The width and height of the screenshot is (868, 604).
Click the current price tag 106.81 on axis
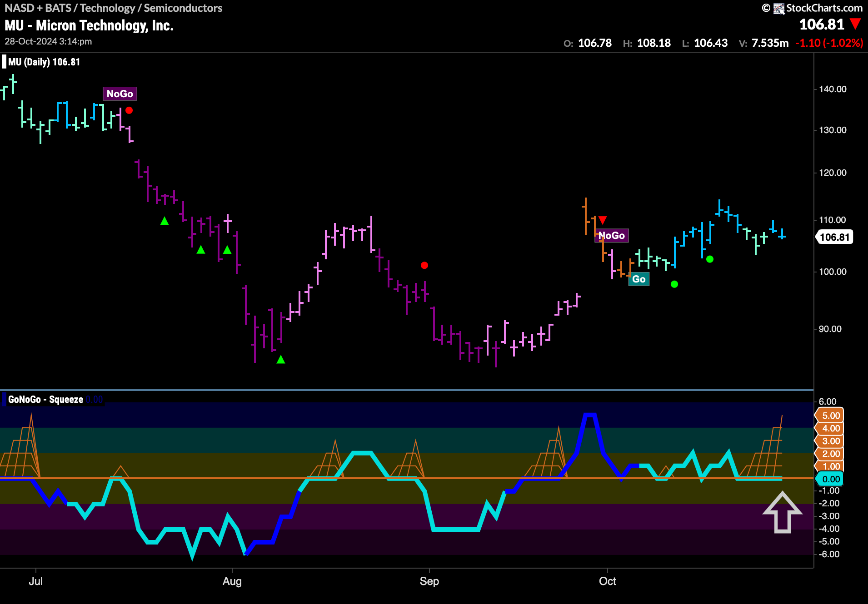(x=834, y=237)
